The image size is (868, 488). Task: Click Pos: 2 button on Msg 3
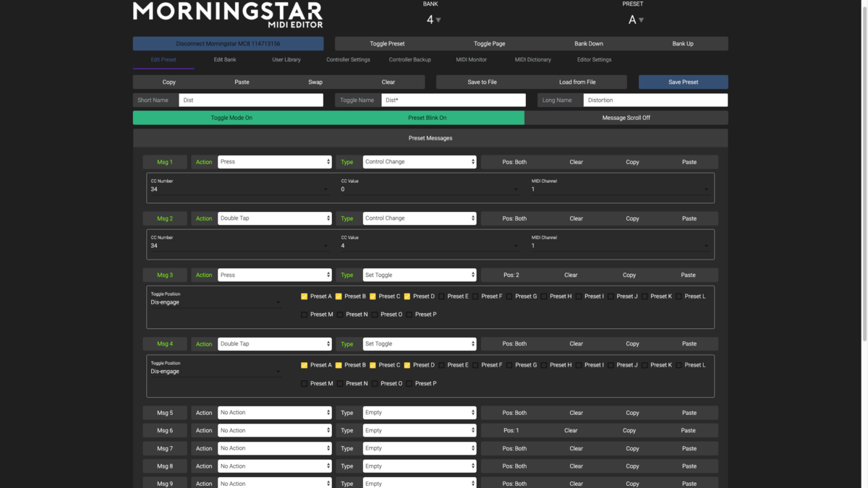point(511,275)
